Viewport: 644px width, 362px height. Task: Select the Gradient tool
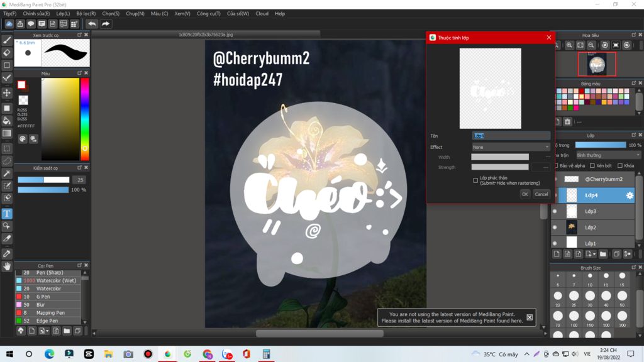(x=7, y=133)
